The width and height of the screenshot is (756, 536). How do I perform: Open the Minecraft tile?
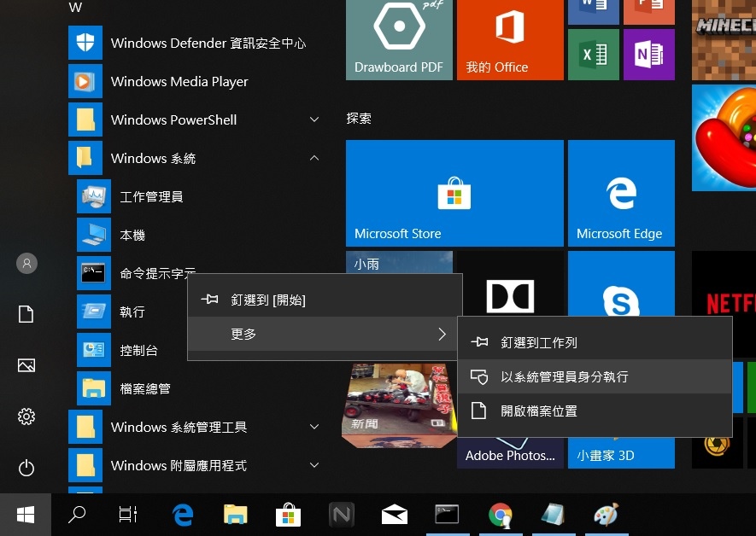pyautogui.click(x=724, y=39)
